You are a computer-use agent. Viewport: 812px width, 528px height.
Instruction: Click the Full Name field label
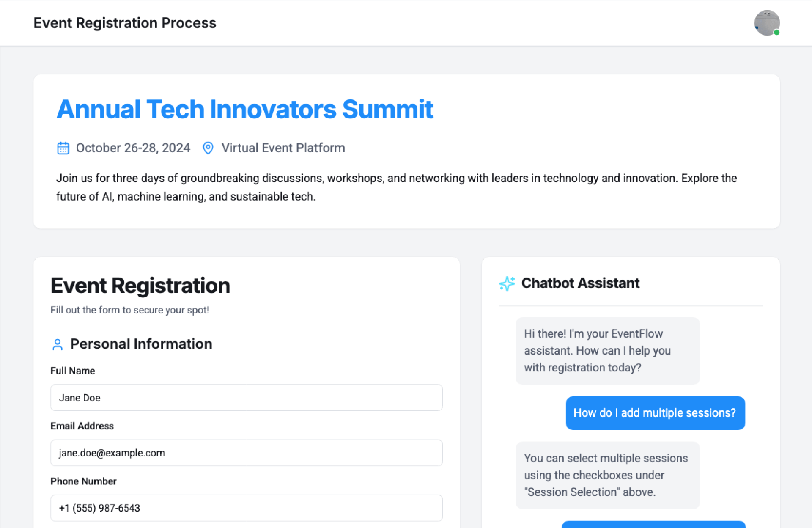coord(73,371)
